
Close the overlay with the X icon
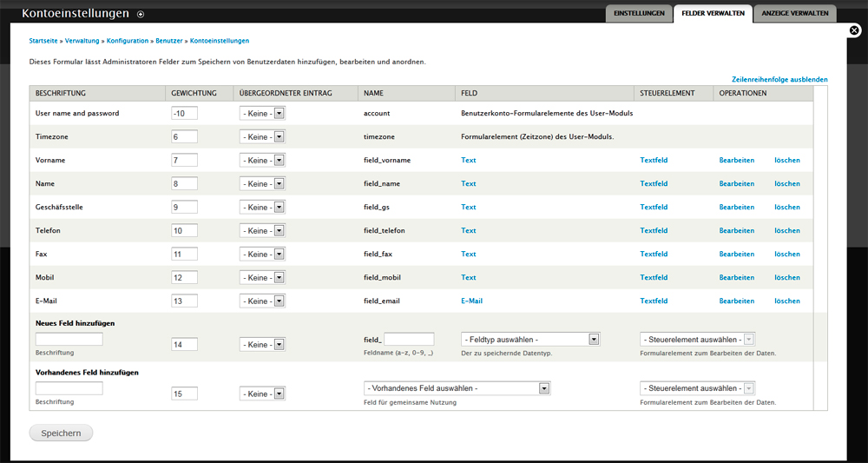click(854, 31)
